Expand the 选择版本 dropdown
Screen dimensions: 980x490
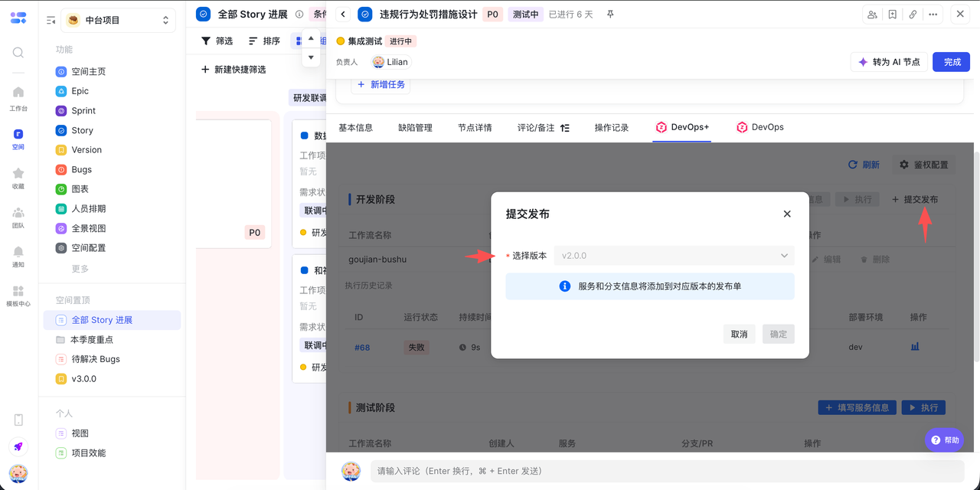(674, 256)
